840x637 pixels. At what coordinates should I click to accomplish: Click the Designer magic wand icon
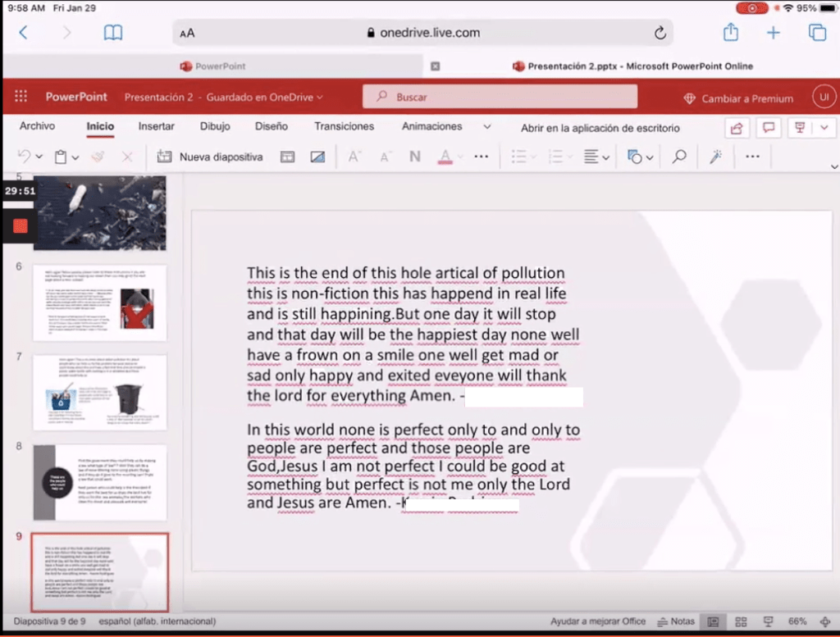pyautogui.click(x=715, y=157)
